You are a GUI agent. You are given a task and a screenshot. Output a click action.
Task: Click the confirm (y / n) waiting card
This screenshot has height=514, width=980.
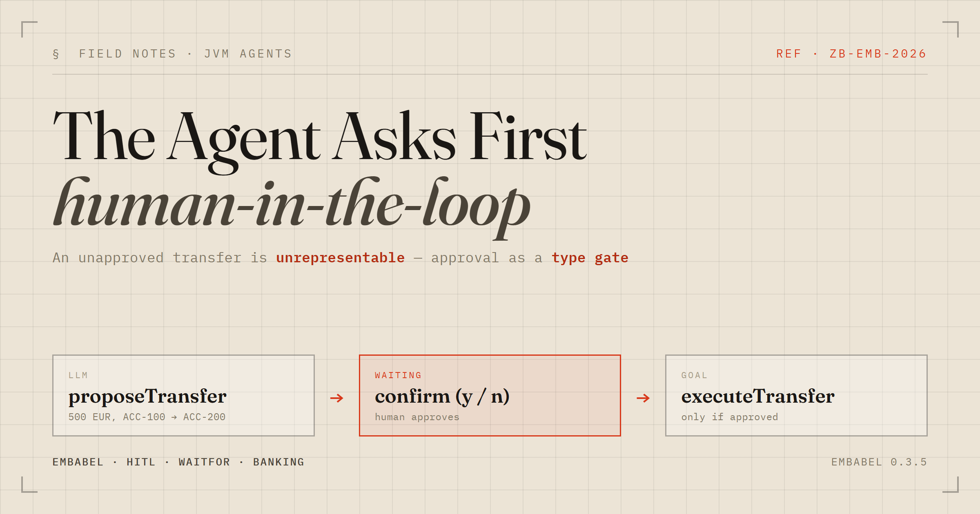click(490, 395)
